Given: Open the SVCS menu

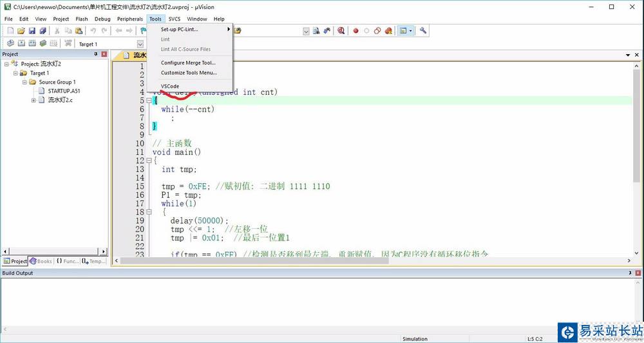Looking at the screenshot, I should click(175, 19).
